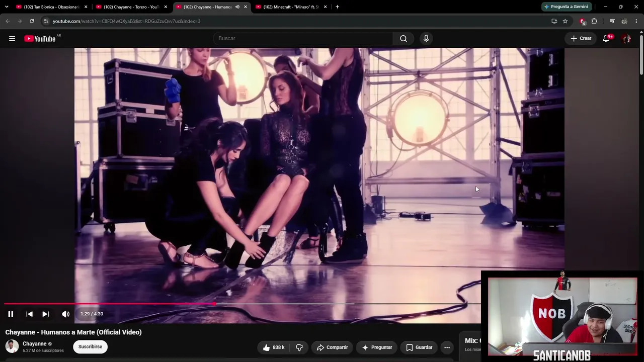The width and height of the screenshot is (644, 362).
Task: Click the magnifying glass search button
Action: click(404, 38)
